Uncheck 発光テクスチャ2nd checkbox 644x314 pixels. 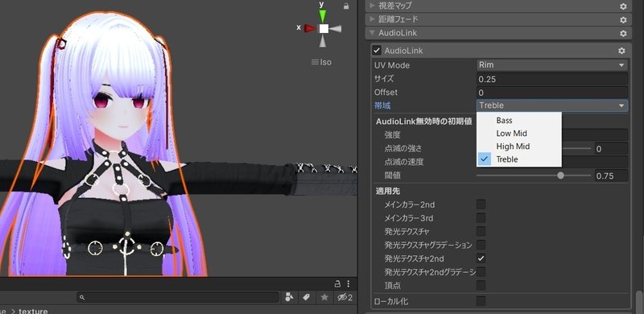point(481,258)
